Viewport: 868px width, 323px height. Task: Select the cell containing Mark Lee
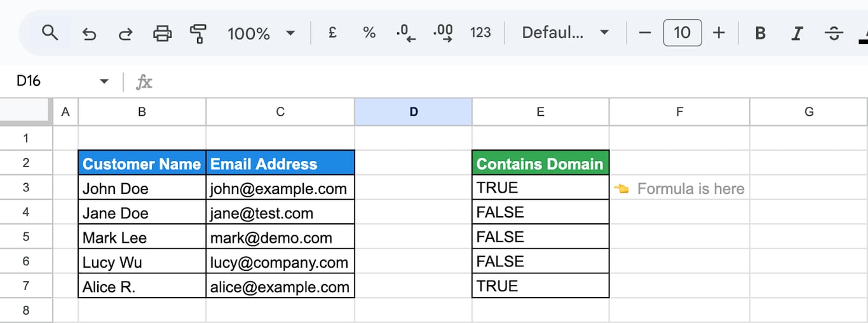(142, 237)
